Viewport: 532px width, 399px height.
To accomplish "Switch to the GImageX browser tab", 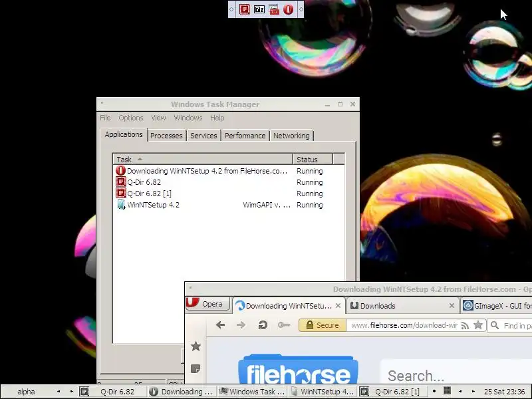I will [497, 306].
